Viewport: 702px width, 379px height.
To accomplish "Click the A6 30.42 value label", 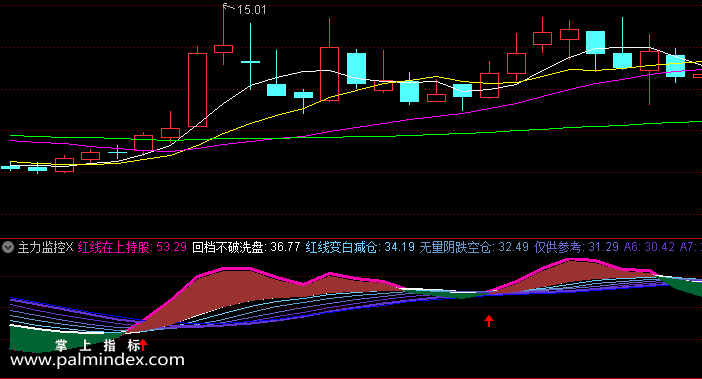I will tap(649, 247).
